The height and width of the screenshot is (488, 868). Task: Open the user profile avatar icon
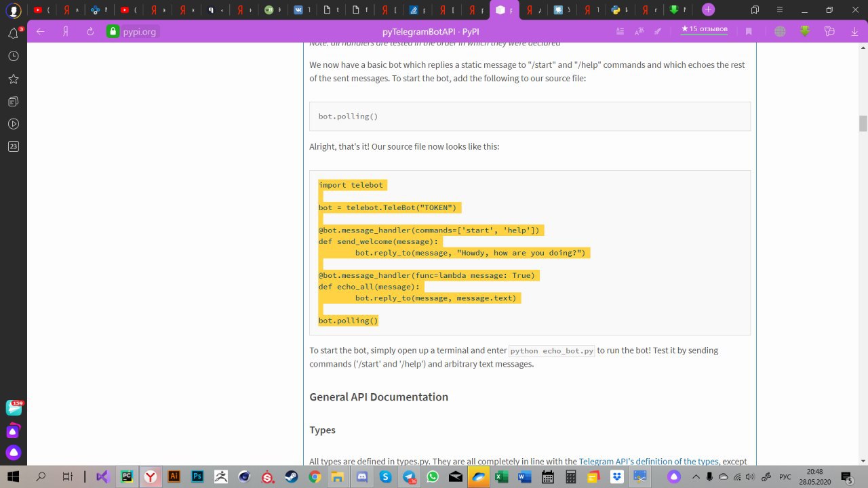point(14,10)
